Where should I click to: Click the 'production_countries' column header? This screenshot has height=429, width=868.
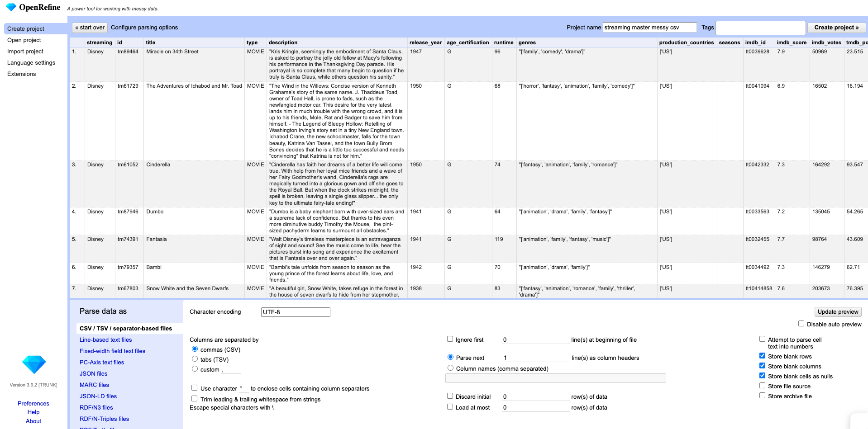686,42
